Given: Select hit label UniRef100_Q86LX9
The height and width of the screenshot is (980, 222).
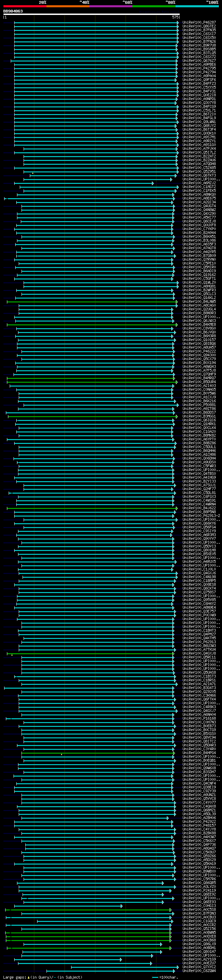Looking at the screenshot, I should click(x=199, y=944).
